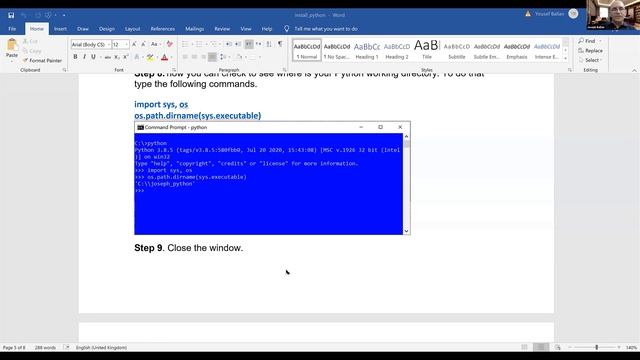Screen dimensions: 640x360
Task: Open the font name dropdown
Action: click(x=109, y=44)
